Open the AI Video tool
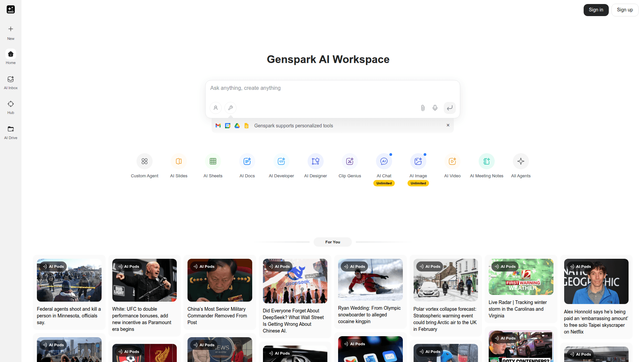644x362 pixels. point(452,166)
